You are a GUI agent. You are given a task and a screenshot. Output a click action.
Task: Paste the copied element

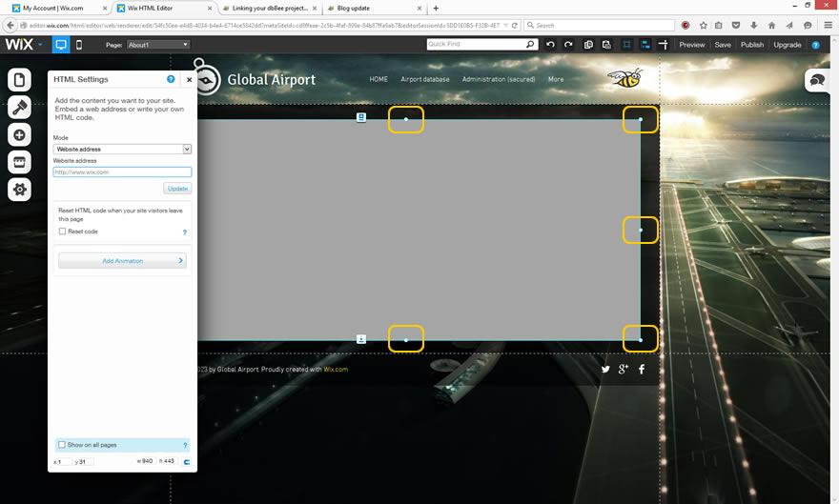[x=606, y=45]
